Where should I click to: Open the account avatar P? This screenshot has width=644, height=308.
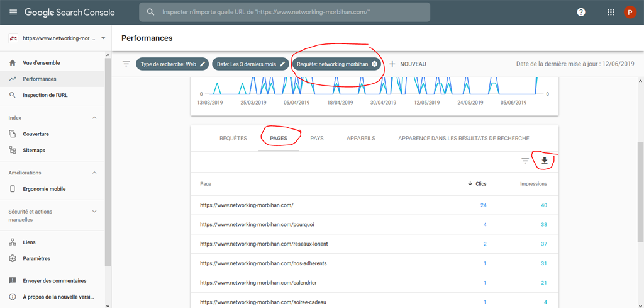coord(630,13)
